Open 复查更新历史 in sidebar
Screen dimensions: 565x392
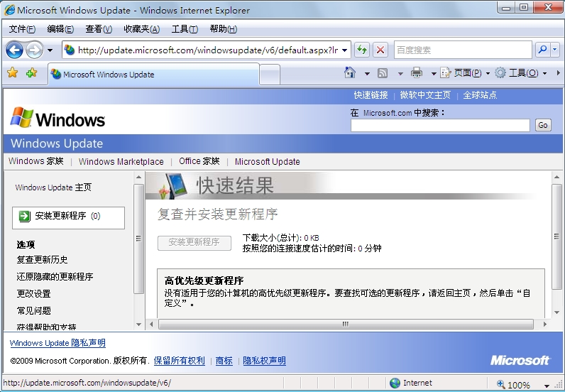tap(42, 260)
